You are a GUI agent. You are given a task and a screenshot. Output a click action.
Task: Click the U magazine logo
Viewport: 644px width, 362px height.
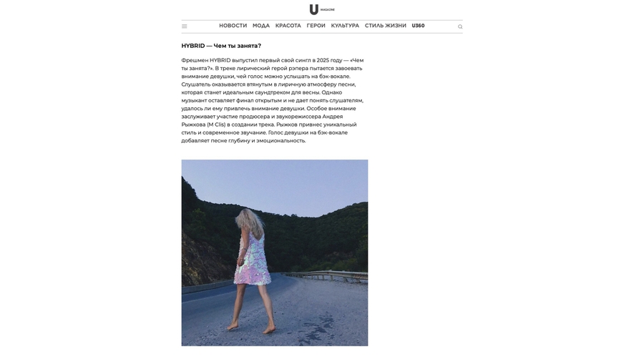click(314, 9)
